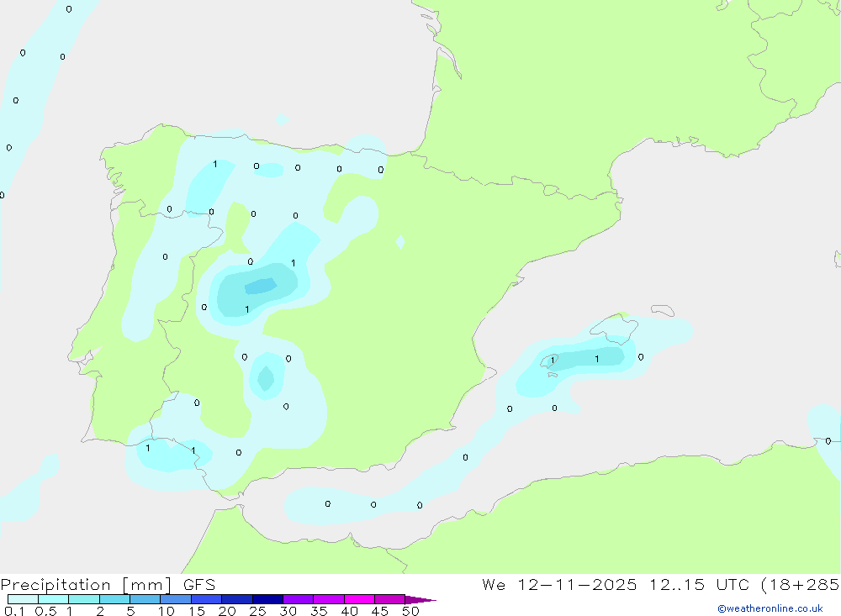Click the 'Precipitation [mm]' title text
Viewport: 841px width, 616px height.
(x=86, y=585)
